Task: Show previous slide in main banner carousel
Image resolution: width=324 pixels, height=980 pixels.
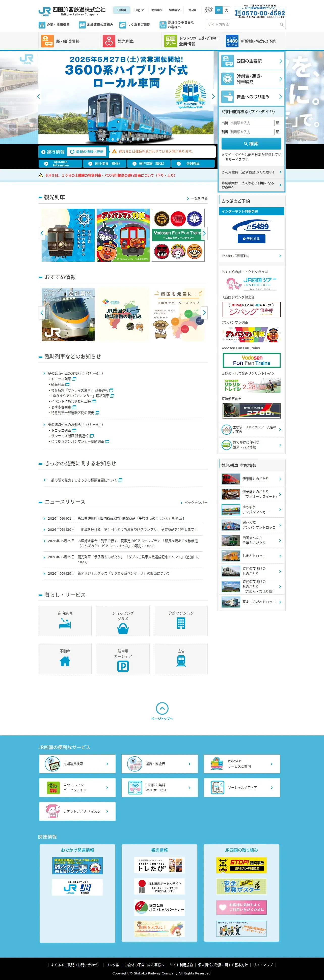Action: click(x=38, y=97)
